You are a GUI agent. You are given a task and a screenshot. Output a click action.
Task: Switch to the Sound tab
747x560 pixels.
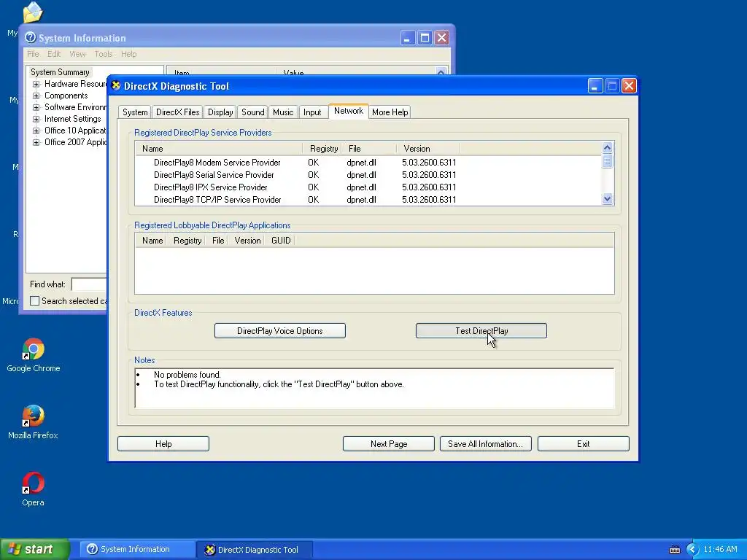[252, 112]
